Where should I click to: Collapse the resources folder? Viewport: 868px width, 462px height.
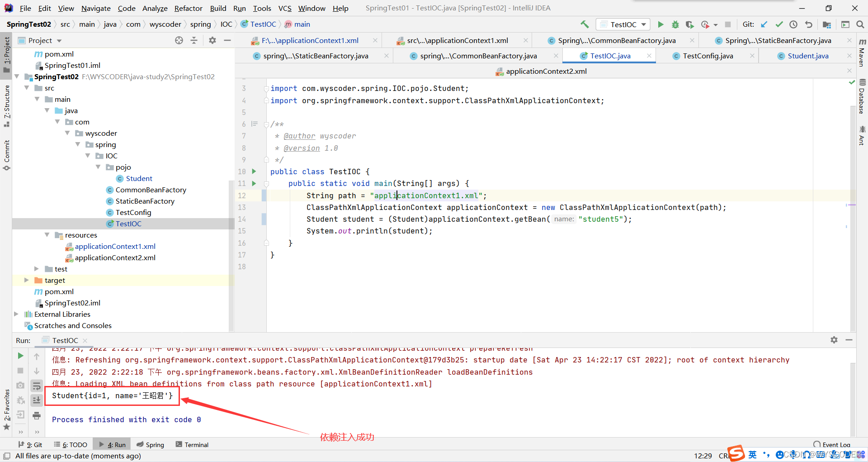click(47, 235)
